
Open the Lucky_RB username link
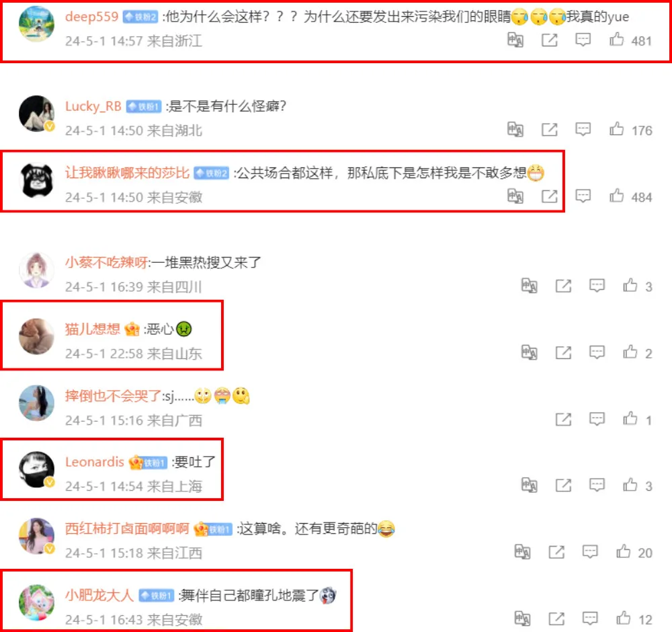click(93, 106)
